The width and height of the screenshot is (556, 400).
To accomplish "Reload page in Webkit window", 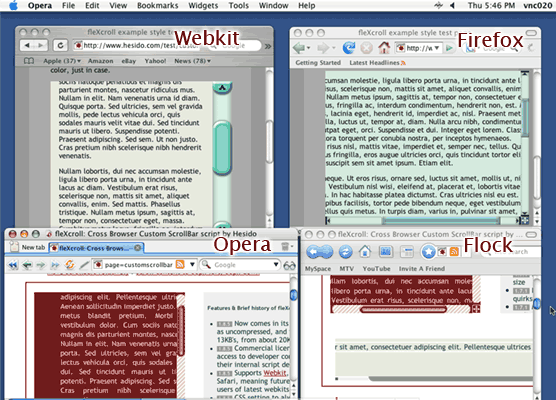I will pyautogui.click(x=60, y=45).
